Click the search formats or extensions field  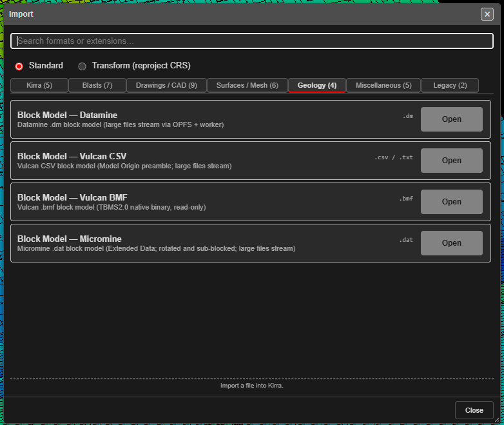coord(252,41)
